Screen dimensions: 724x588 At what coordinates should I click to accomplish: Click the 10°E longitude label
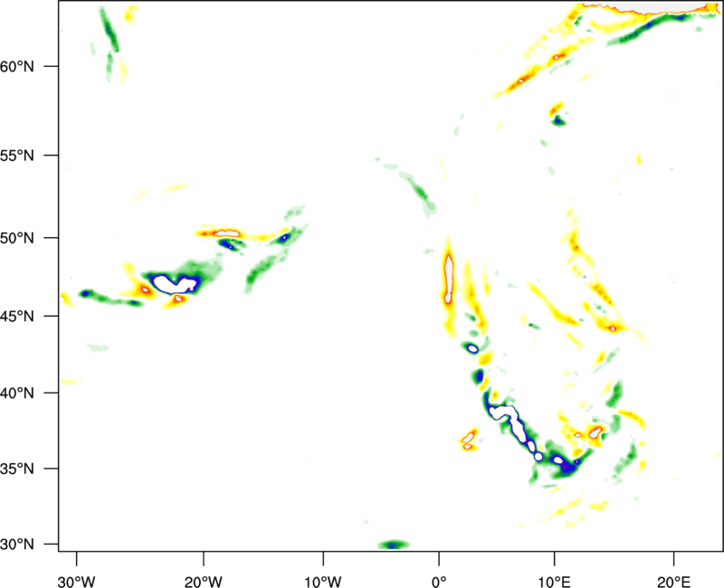pyautogui.click(x=554, y=582)
